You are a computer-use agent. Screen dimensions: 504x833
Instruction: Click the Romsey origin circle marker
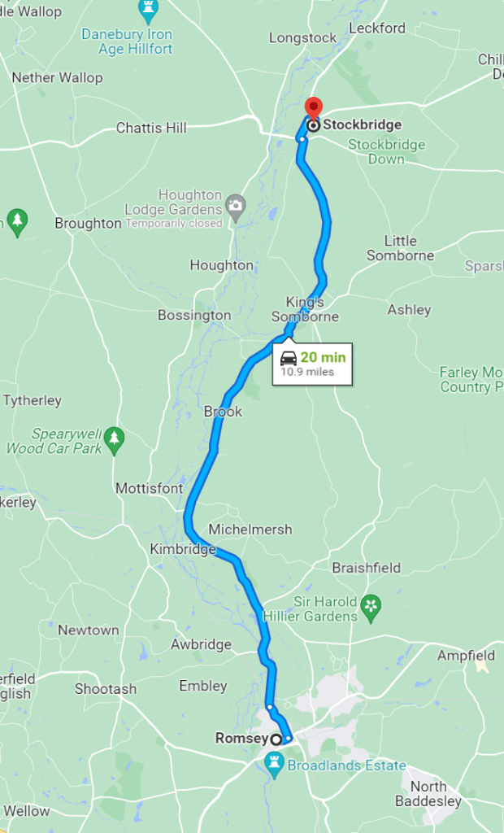coord(276,739)
